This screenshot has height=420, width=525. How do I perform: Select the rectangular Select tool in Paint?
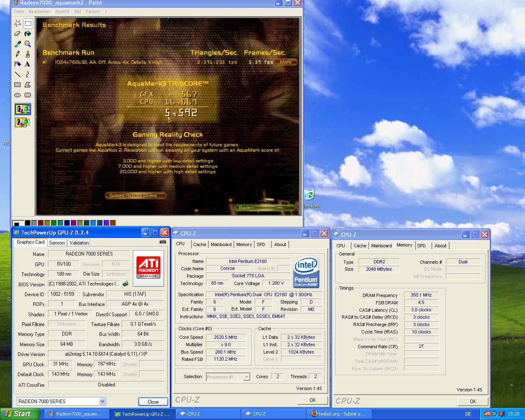[x=28, y=23]
